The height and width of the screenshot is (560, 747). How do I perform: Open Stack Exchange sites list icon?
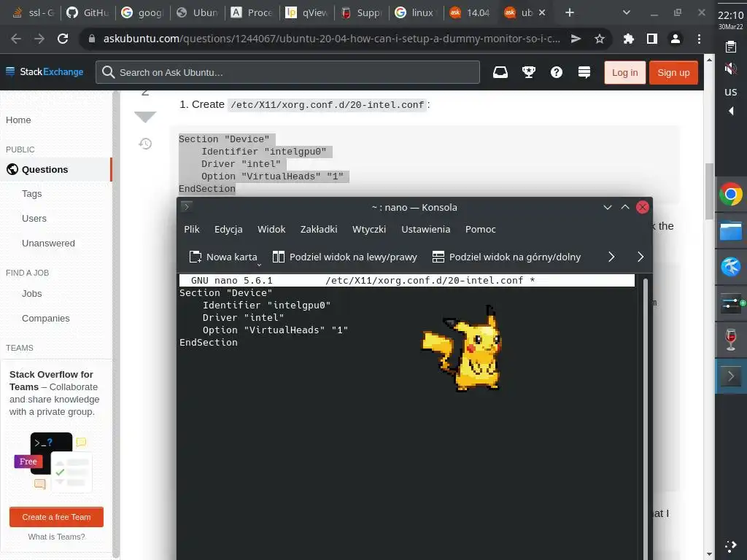(584, 72)
